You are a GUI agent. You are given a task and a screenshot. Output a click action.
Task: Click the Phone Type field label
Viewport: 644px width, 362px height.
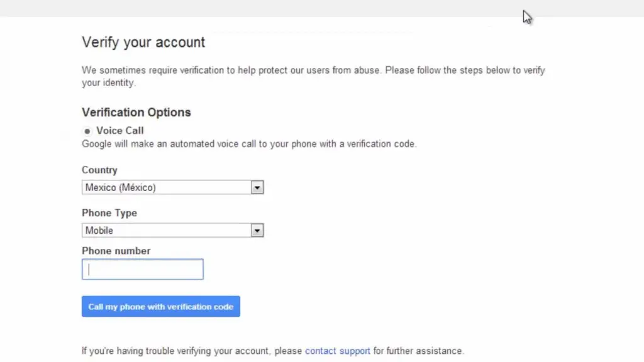pyautogui.click(x=109, y=213)
